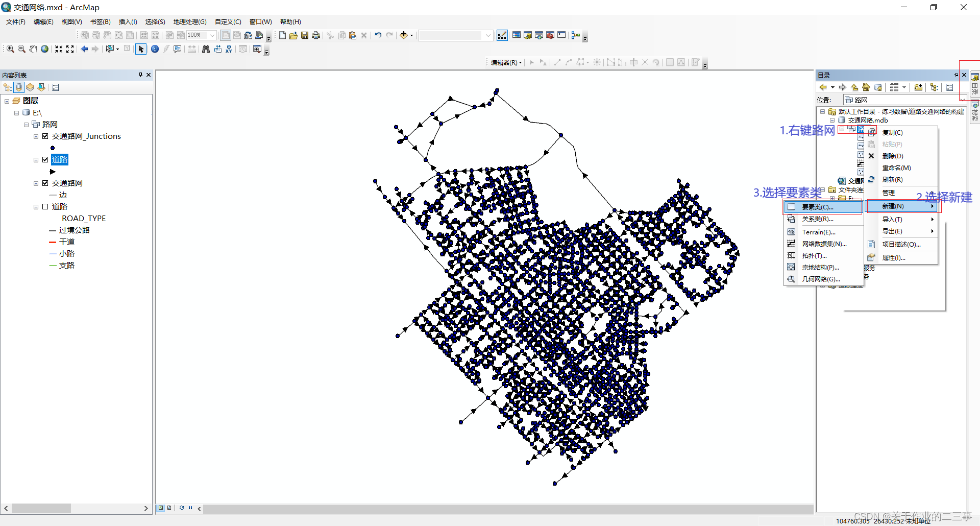The height and width of the screenshot is (526, 980).
Task: Collapse 默认工作目录 node in Catalog
Action: click(822, 111)
